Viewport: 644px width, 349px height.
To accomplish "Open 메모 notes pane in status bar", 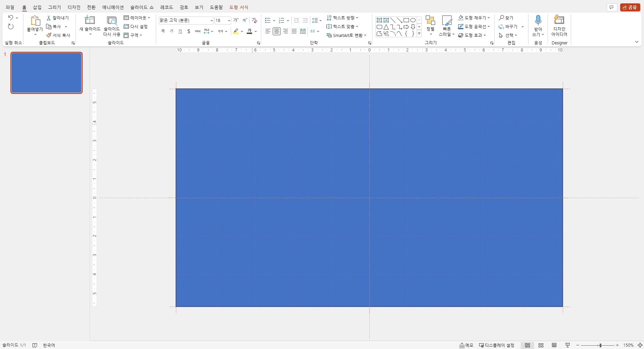I will 466,345.
